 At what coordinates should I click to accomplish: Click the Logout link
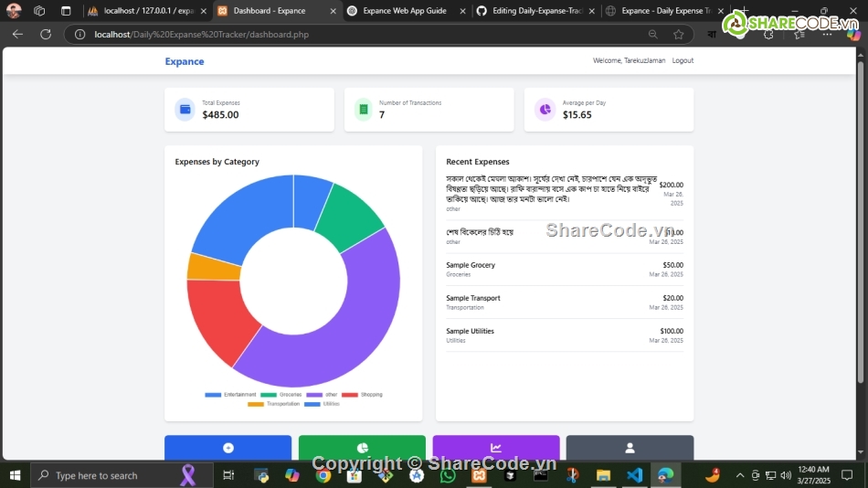coord(683,60)
